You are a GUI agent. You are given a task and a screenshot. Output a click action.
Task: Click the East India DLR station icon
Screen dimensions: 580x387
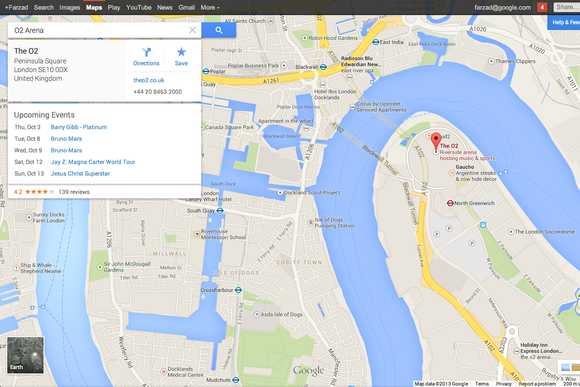[375, 42]
